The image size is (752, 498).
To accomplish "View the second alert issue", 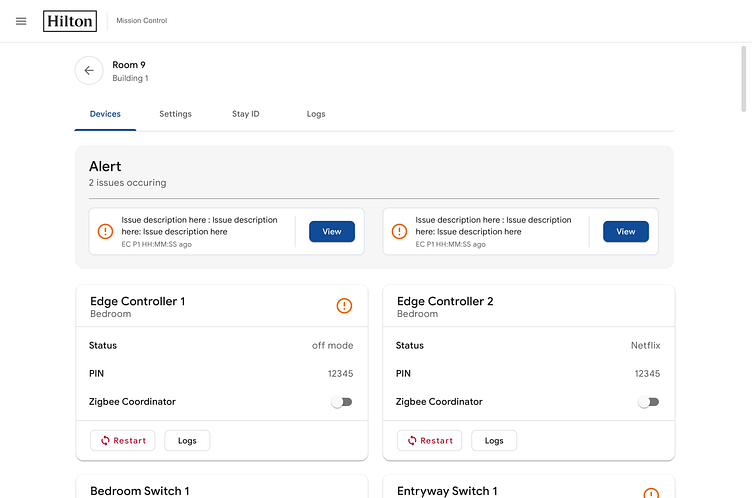I will coord(625,231).
